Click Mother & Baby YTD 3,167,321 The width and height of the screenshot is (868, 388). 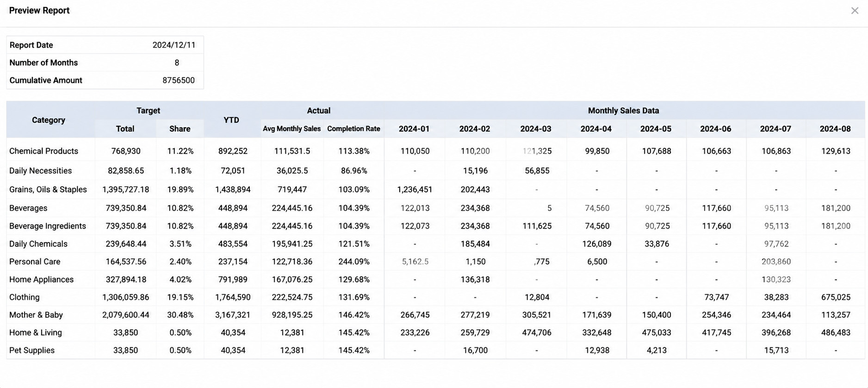point(233,315)
